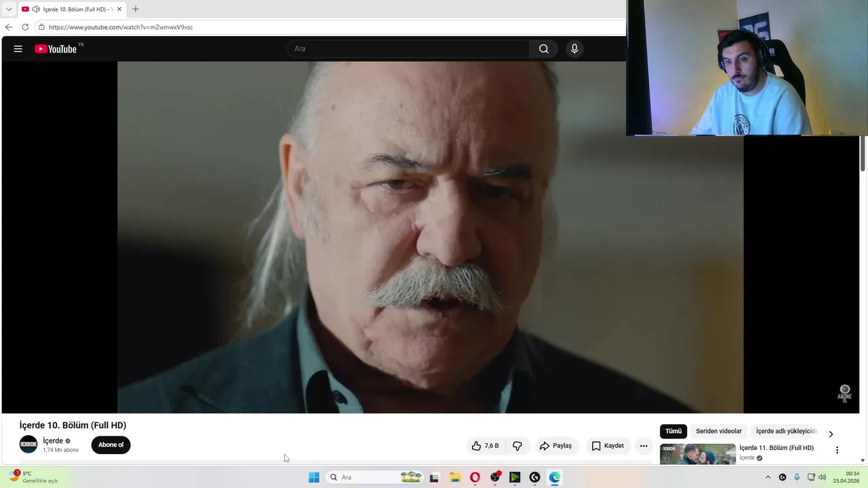The image size is (868, 488).
Task: Open the Windows Start menu
Action: click(x=314, y=477)
